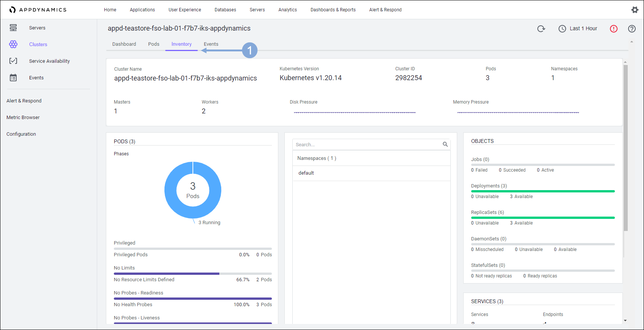Open the help question mark icon
This screenshot has height=330, width=644.
pos(632,29)
